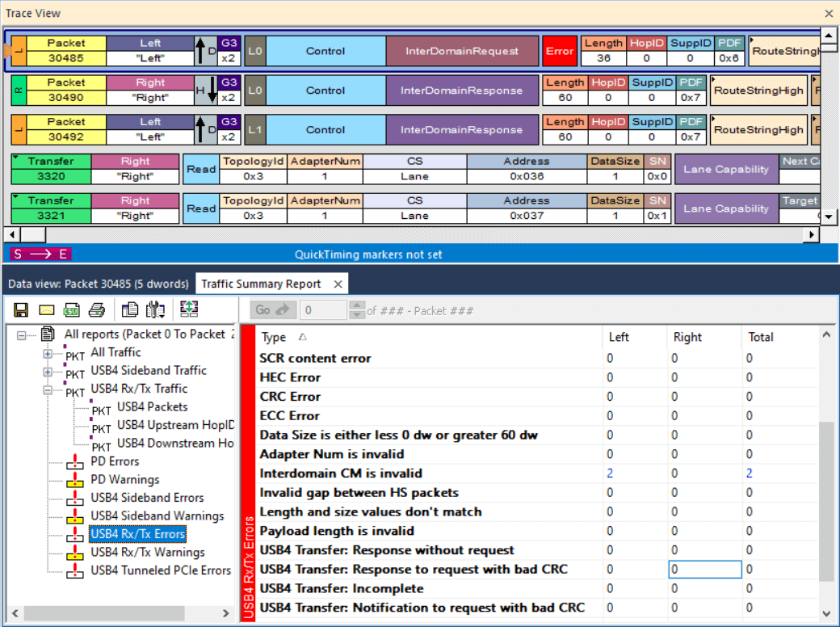Click the green arrows fit-view icon
Screen dimensions: 840x627
[x=189, y=309]
